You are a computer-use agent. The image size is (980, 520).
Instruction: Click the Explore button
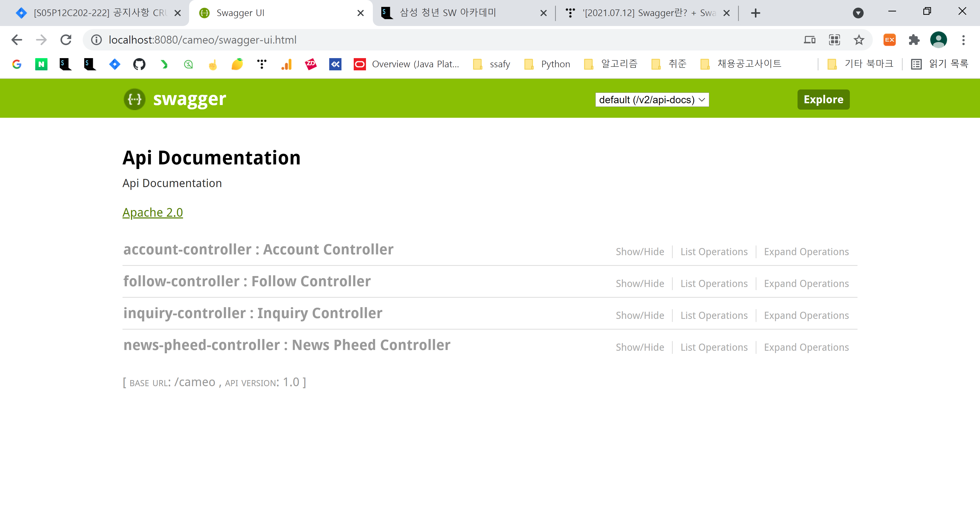[x=823, y=100]
